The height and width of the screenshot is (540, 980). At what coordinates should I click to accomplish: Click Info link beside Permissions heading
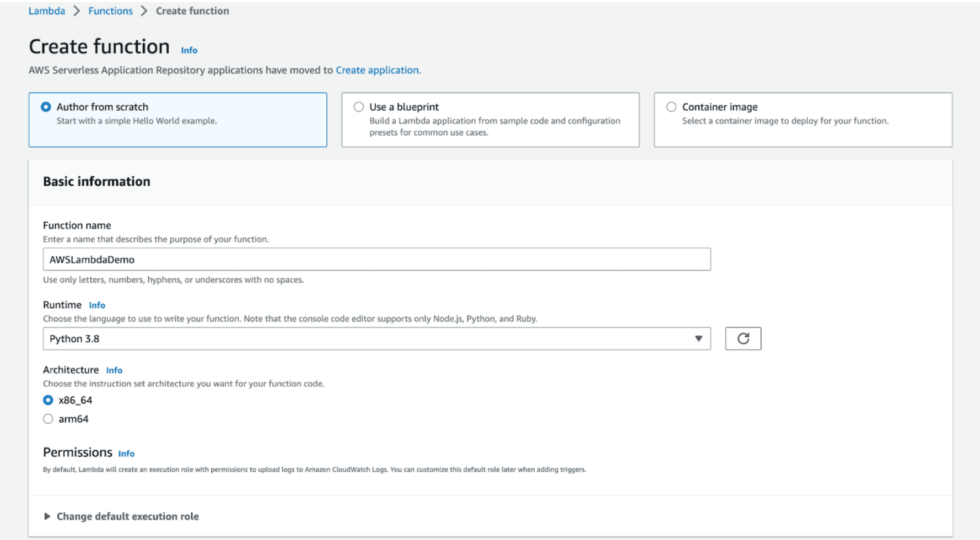[126, 453]
